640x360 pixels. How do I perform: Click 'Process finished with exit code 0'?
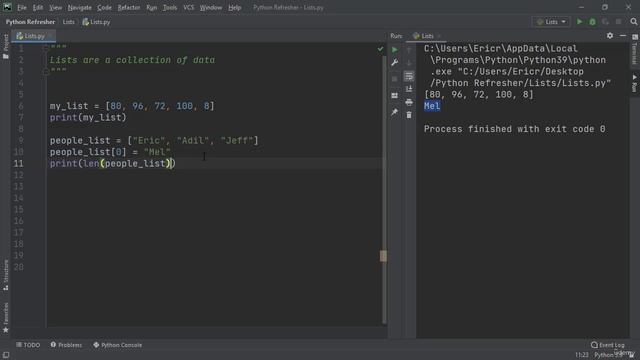pos(514,129)
